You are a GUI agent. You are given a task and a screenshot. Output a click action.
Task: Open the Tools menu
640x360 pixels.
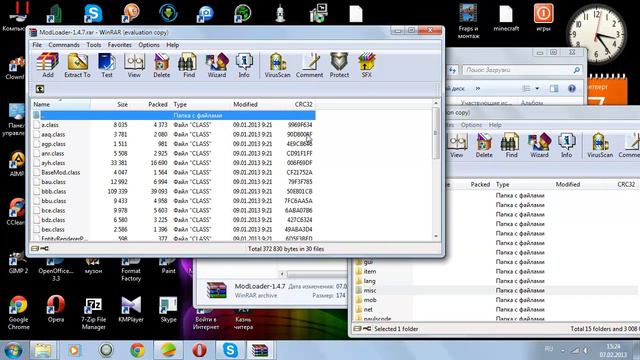[x=93, y=45]
